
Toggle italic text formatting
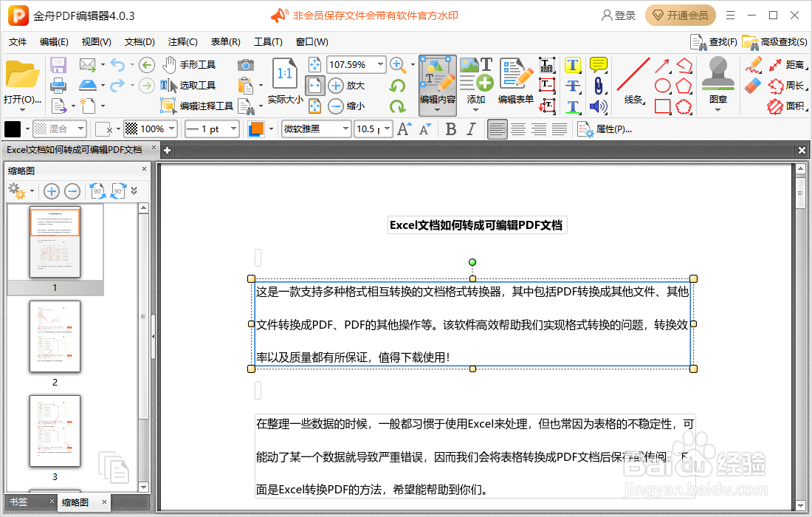471,129
